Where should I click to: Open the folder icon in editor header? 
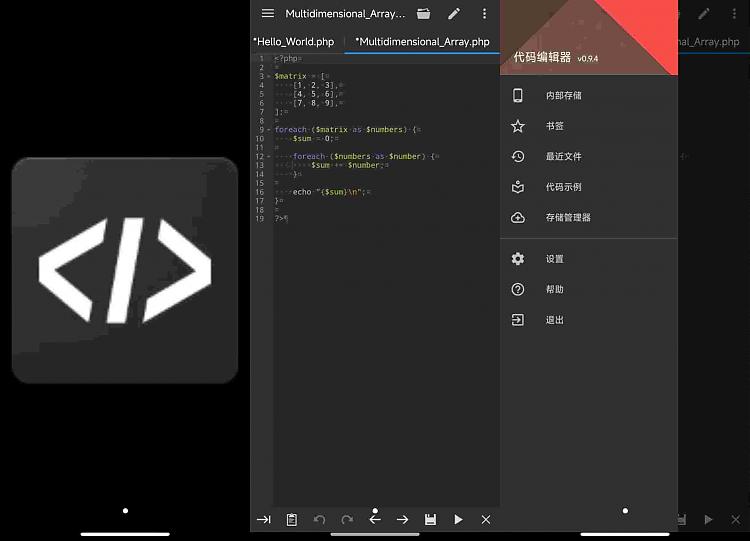pyautogui.click(x=423, y=13)
